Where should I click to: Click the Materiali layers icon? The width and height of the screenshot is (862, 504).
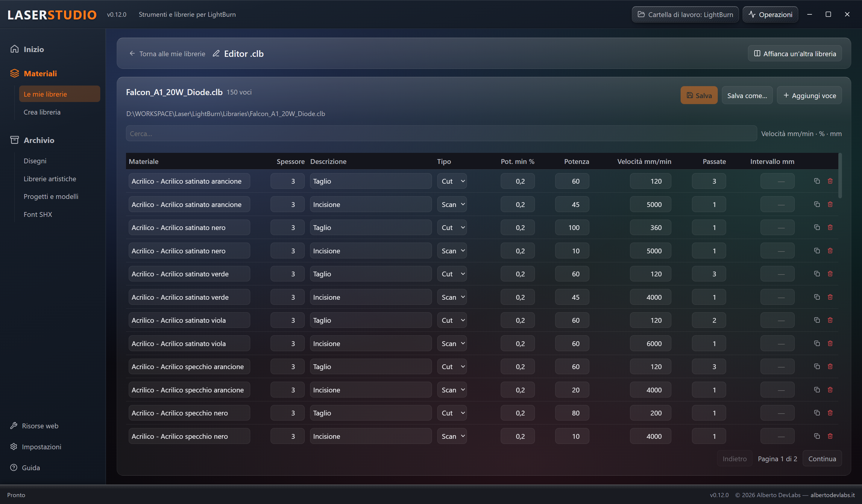pyautogui.click(x=14, y=73)
